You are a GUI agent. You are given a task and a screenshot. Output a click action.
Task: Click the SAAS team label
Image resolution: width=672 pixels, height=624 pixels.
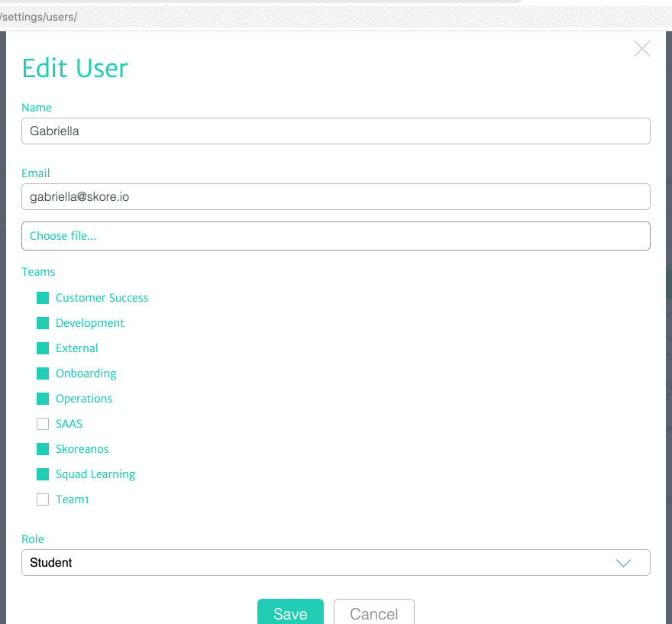click(x=69, y=424)
